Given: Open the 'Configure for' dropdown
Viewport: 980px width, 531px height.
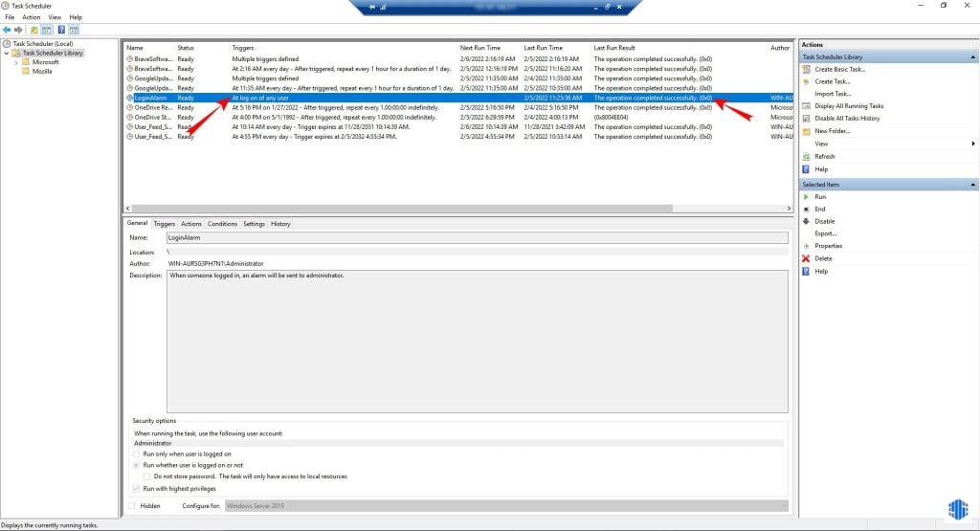Looking at the screenshot, I should 506,506.
